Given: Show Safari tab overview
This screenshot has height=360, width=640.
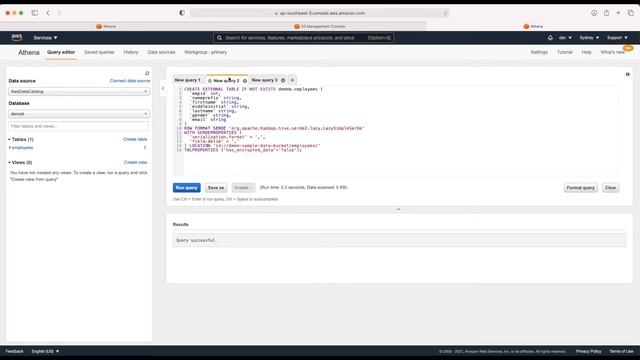Looking at the screenshot, I should (x=631, y=13).
